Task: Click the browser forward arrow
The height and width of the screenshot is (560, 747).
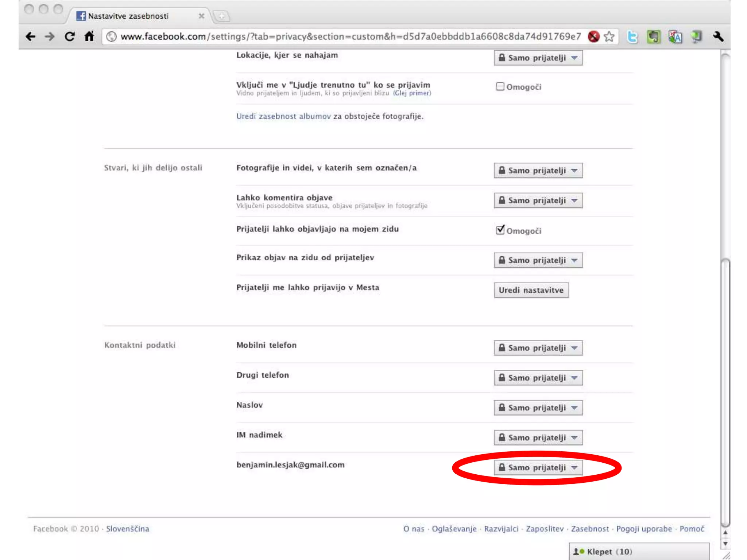Action: click(x=50, y=36)
